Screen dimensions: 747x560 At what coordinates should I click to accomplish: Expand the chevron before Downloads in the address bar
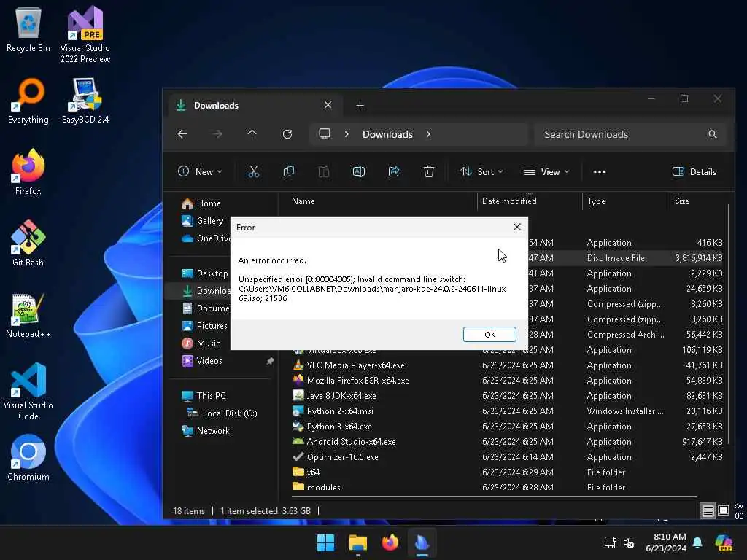click(x=347, y=134)
